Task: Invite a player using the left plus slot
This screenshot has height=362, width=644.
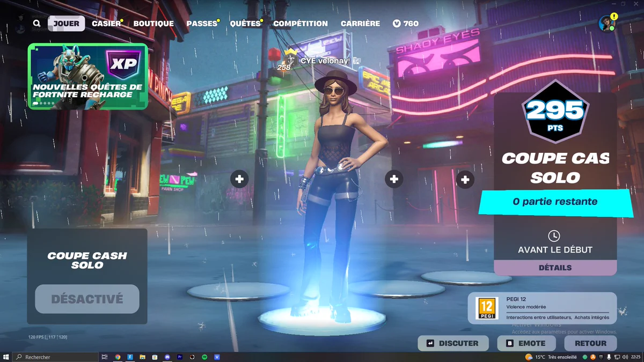Action: click(x=239, y=179)
